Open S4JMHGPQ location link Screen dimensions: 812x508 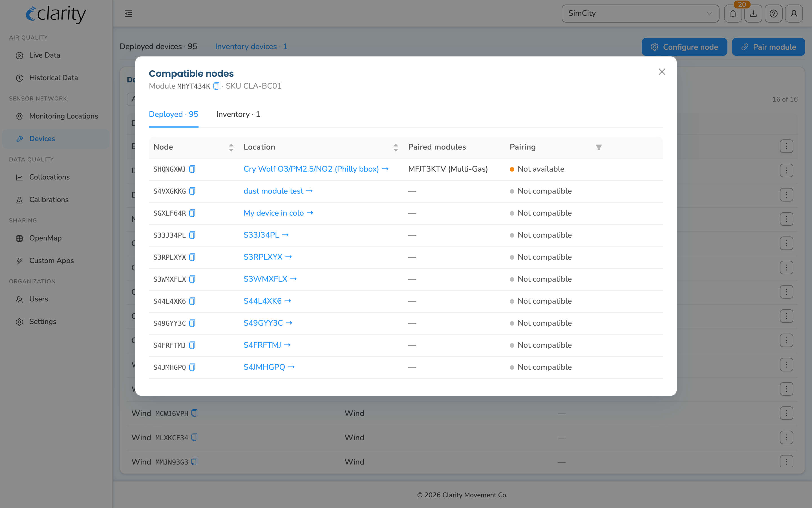tap(269, 367)
